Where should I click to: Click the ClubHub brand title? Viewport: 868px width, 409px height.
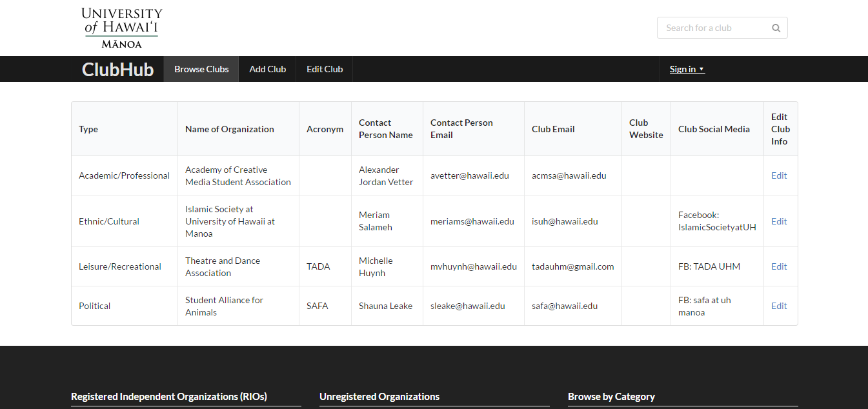(x=117, y=69)
